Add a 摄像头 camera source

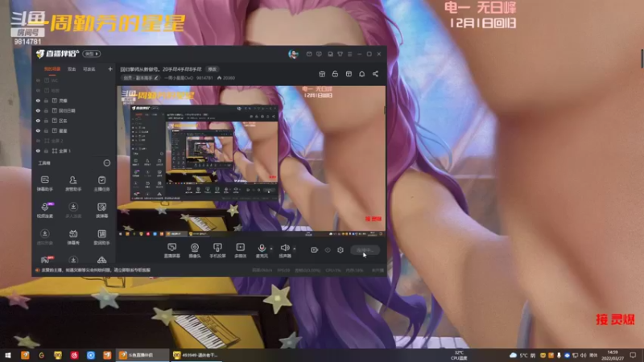tap(195, 250)
